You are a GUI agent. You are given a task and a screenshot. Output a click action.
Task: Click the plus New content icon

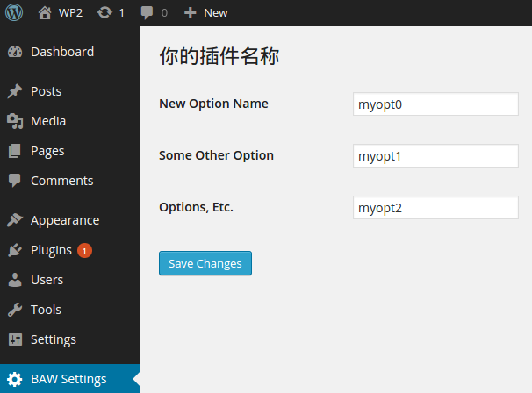coord(190,12)
